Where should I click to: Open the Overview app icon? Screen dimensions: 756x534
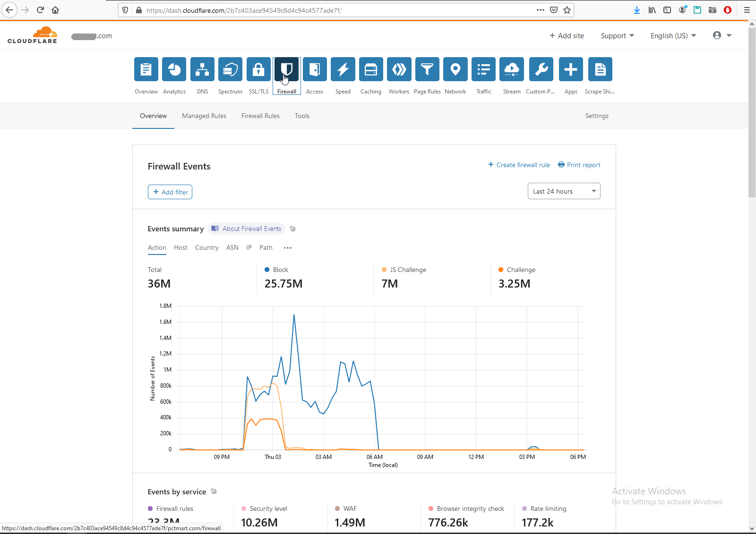[x=146, y=69]
